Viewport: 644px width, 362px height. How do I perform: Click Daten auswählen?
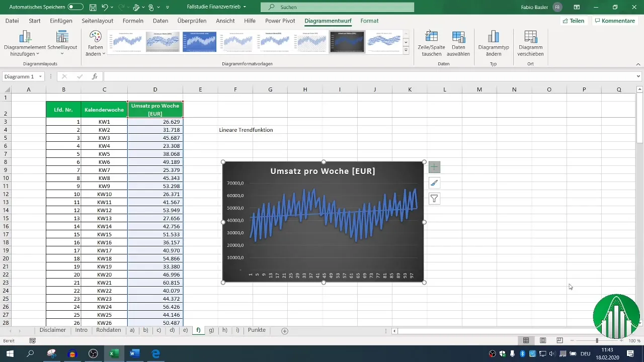(x=458, y=43)
